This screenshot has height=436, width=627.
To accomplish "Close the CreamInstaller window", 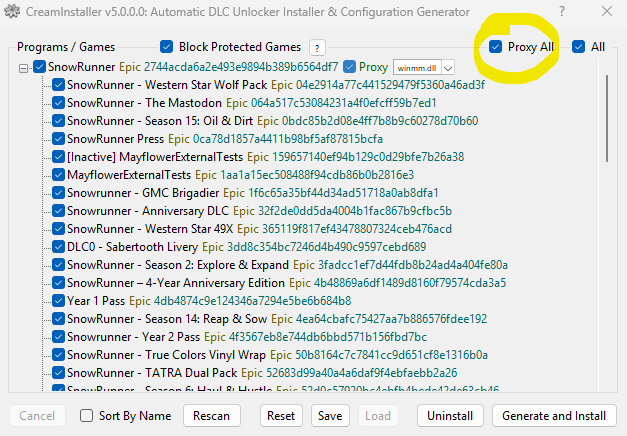I will [607, 11].
